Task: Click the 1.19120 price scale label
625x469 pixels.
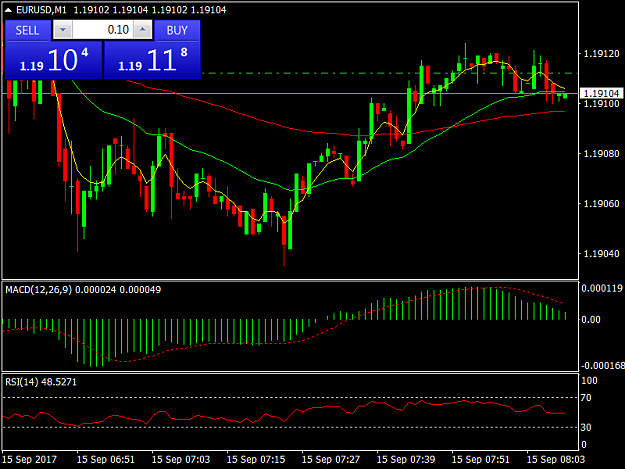Action: [601, 54]
